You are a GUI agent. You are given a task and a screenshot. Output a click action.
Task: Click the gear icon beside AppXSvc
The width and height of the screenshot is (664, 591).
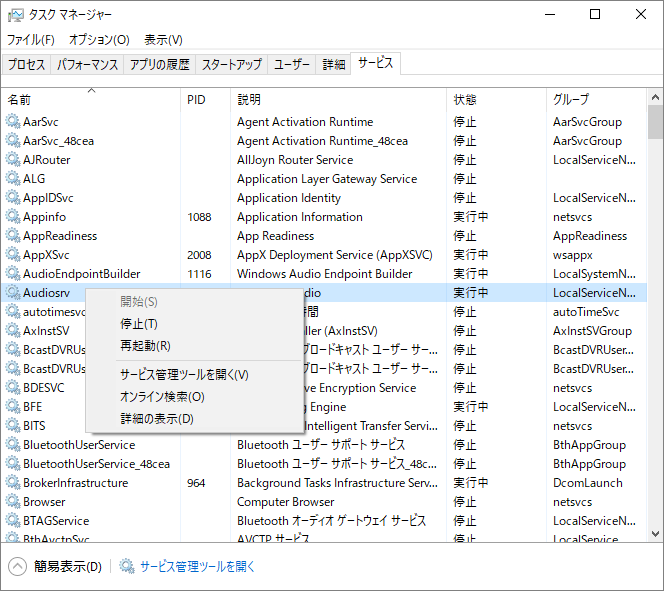(13, 255)
